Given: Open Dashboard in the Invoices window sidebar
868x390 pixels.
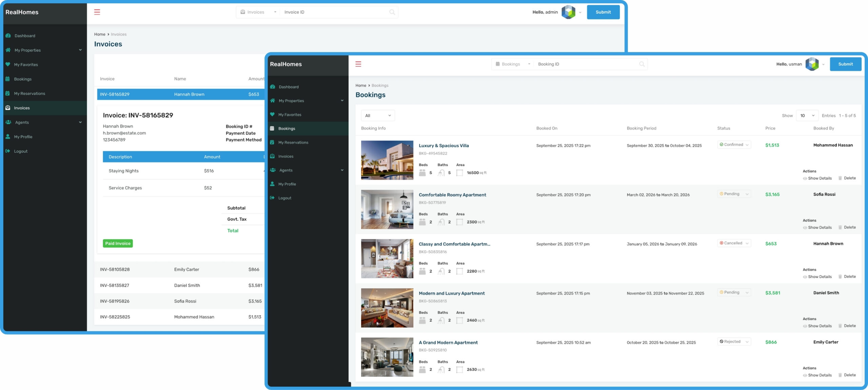Looking at the screenshot, I should [25, 36].
